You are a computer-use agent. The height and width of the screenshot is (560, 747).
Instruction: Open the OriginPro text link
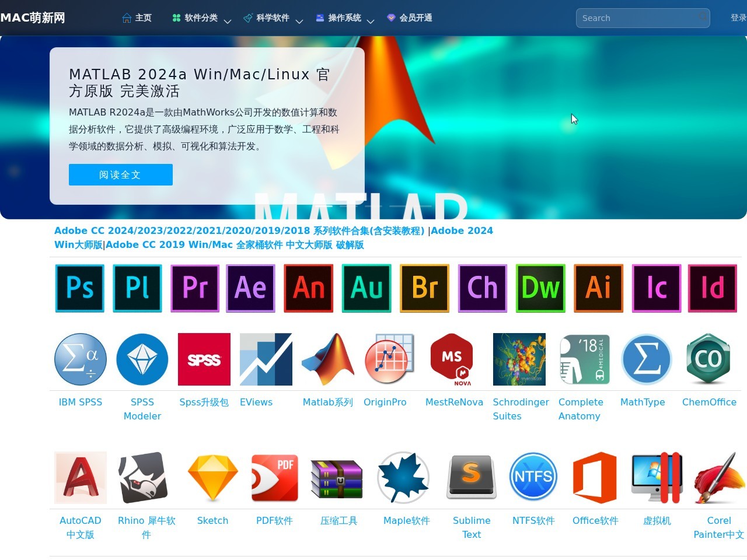click(385, 402)
